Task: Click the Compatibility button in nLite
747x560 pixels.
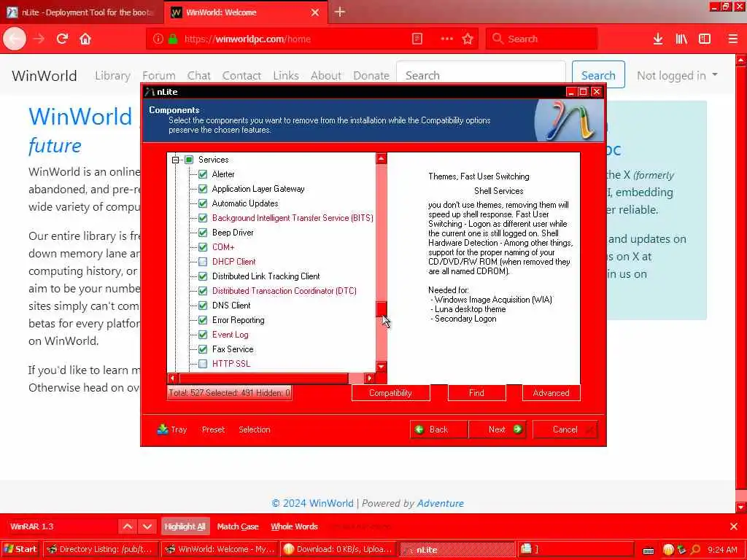Action: [391, 393]
